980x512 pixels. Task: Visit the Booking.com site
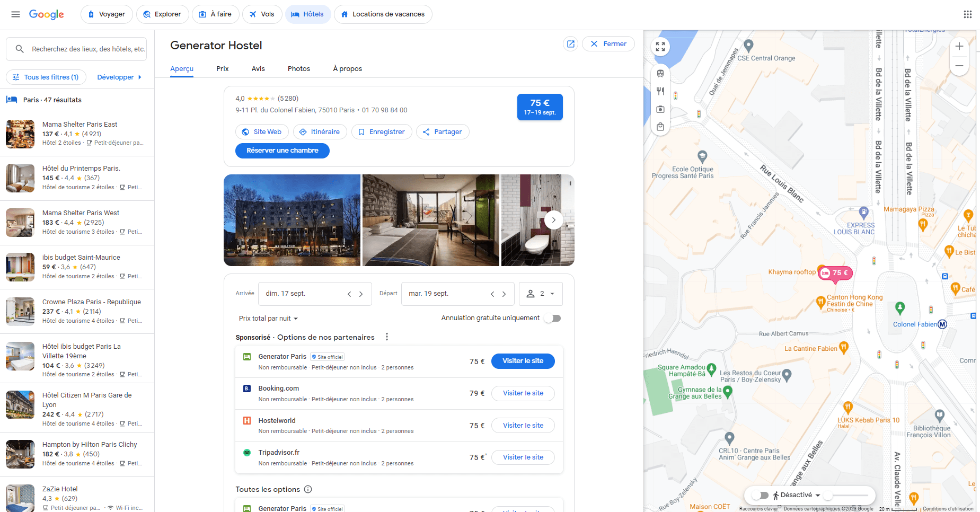(523, 393)
